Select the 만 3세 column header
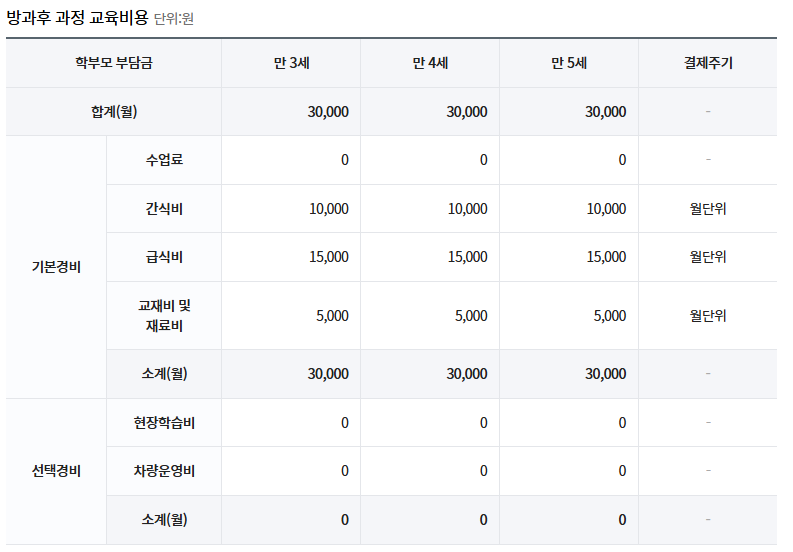793x552 pixels. click(x=291, y=63)
